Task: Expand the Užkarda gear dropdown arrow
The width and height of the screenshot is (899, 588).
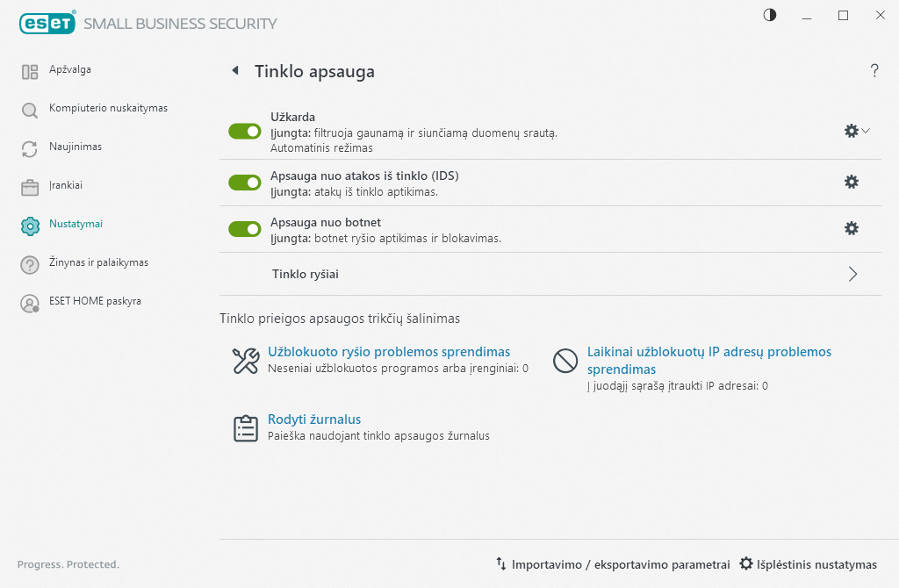Action: click(x=866, y=131)
